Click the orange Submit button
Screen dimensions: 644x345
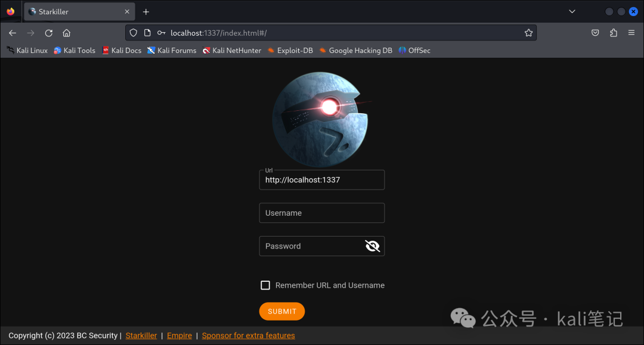click(x=281, y=312)
